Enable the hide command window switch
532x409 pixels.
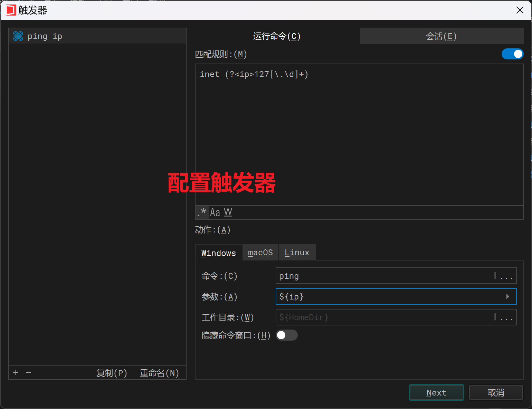[287, 335]
